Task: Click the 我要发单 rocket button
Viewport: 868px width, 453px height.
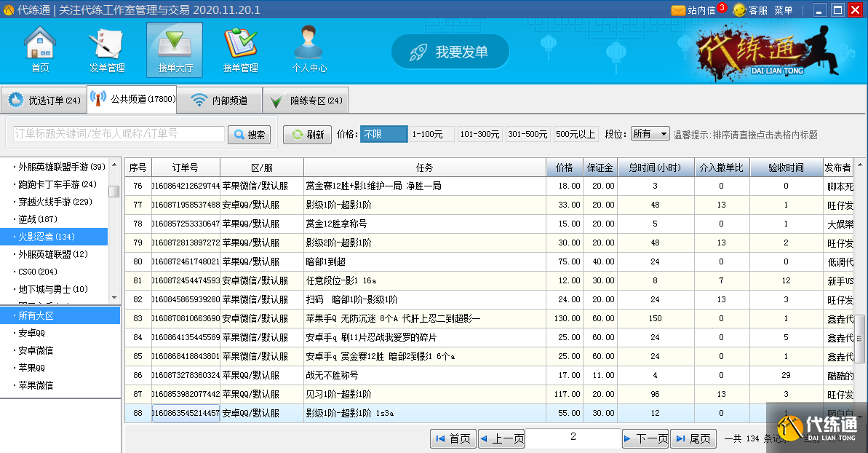Action: (x=450, y=52)
